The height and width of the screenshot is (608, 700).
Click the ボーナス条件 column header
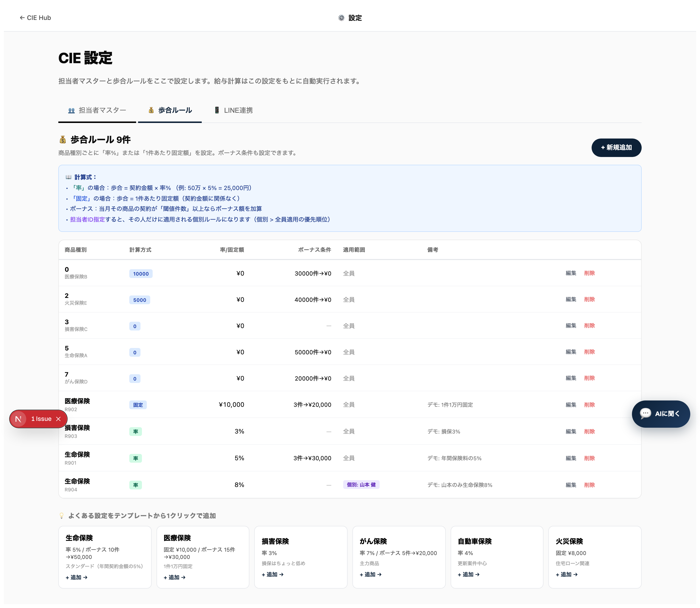click(x=315, y=250)
